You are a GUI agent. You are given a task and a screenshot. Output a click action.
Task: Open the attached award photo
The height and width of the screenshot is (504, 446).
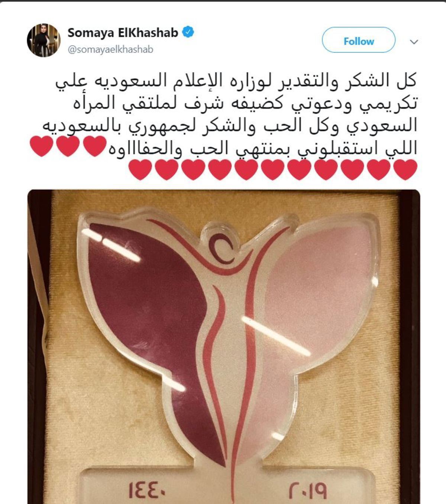pos(224,347)
